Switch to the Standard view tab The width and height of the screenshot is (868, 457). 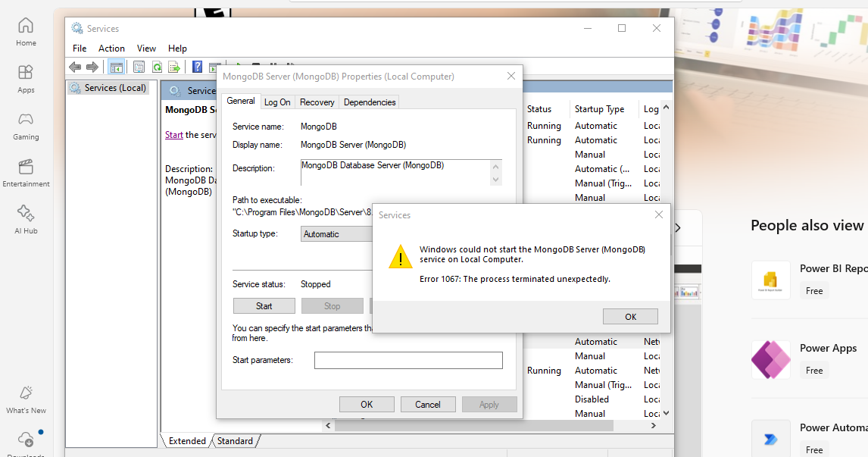(235, 441)
